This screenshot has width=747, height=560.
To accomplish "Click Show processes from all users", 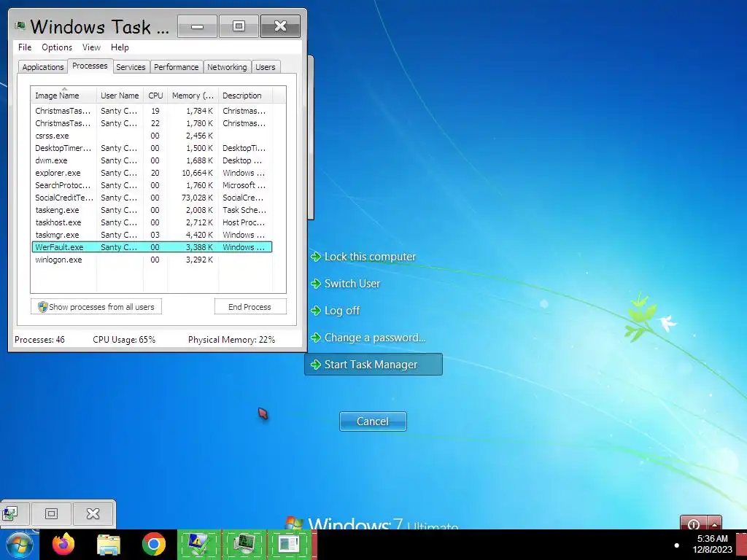I will click(x=96, y=307).
